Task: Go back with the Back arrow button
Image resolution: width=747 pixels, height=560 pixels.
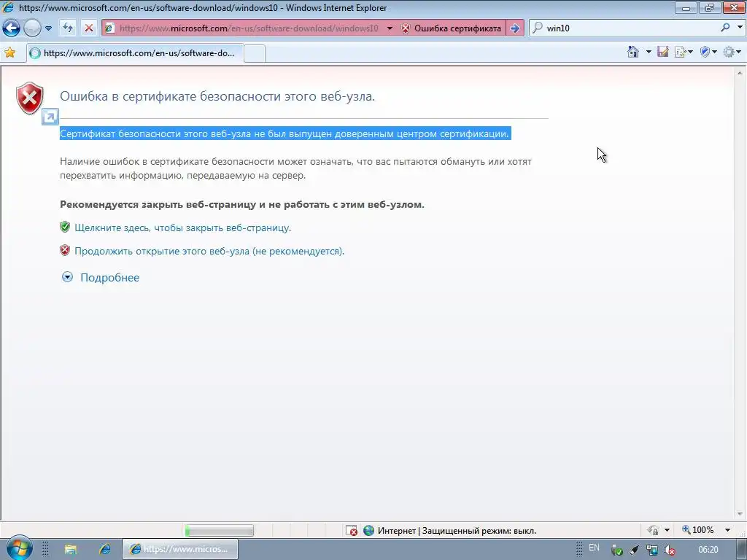Action: point(12,28)
